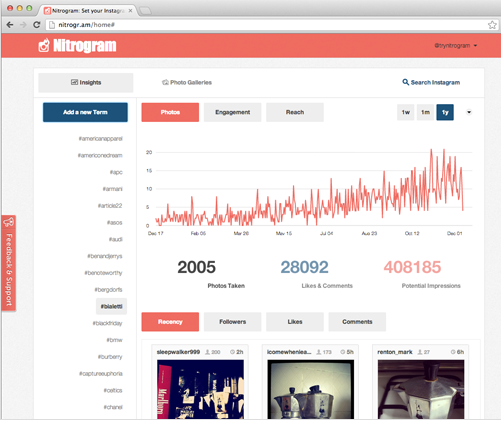
Task: Select the #burberry term
Action: (x=110, y=357)
